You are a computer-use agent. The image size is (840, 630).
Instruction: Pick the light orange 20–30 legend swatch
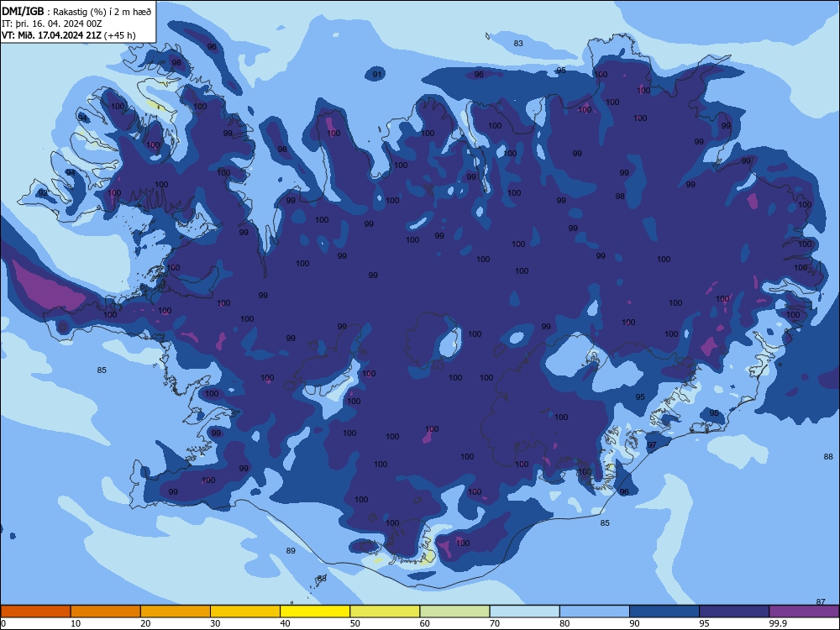point(176,612)
